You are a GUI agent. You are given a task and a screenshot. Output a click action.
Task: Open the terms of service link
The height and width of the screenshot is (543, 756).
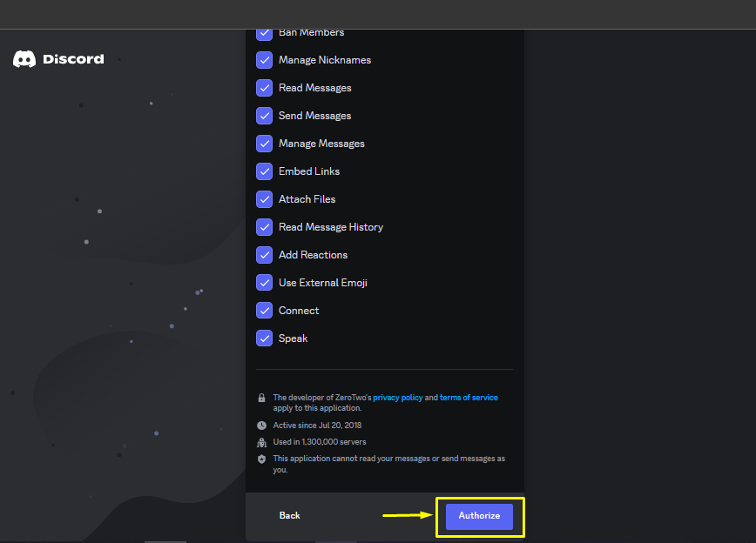coord(469,398)
